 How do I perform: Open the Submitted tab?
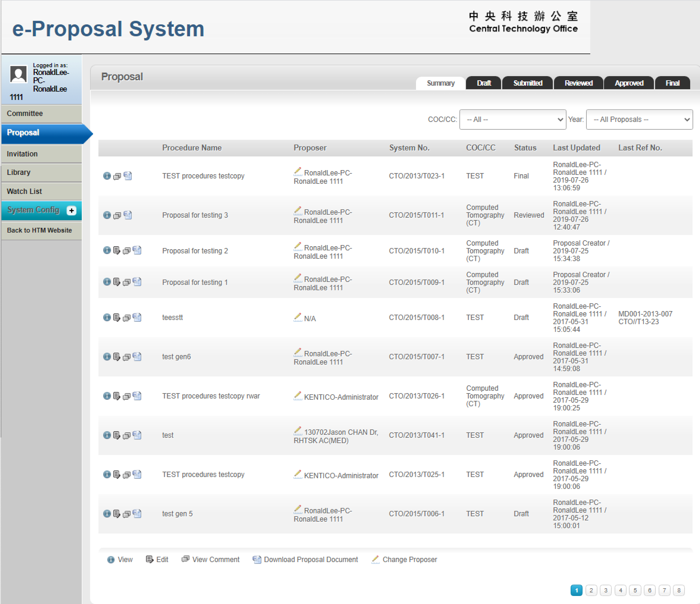(x=527, y=83)
